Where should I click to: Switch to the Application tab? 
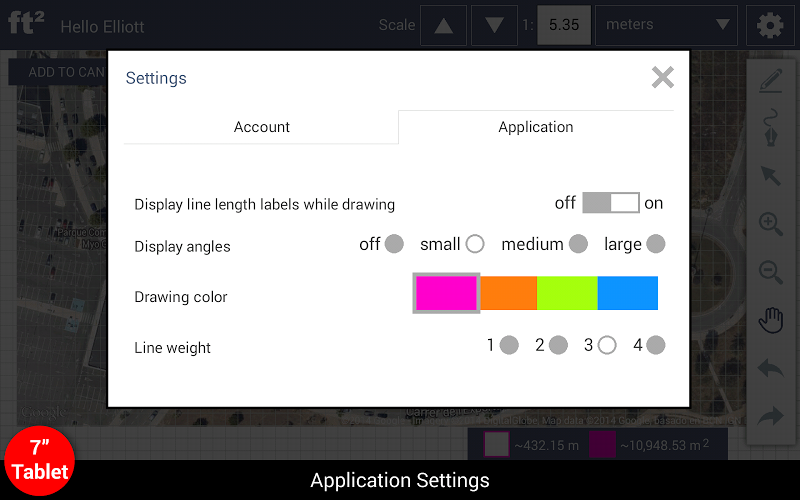click(536, 127)
